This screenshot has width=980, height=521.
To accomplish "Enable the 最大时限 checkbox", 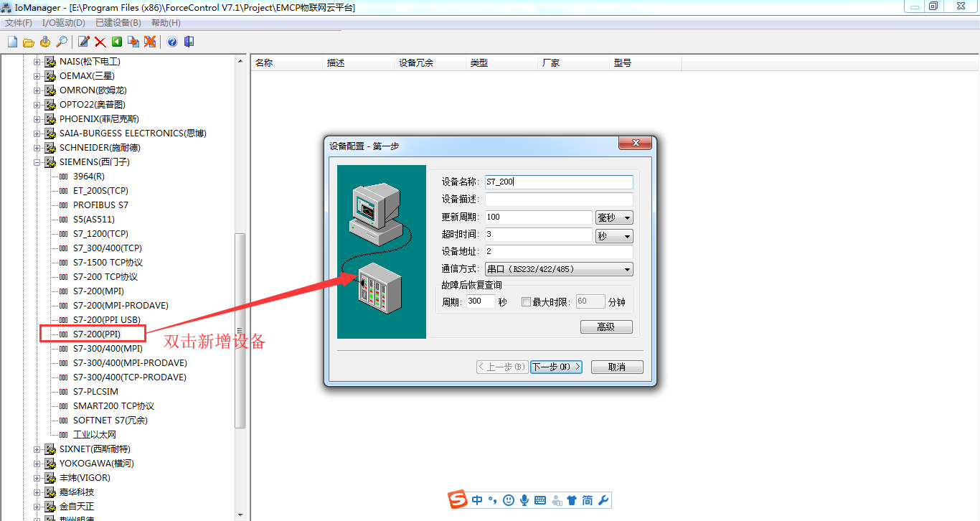I will click(x=526, y=302).
